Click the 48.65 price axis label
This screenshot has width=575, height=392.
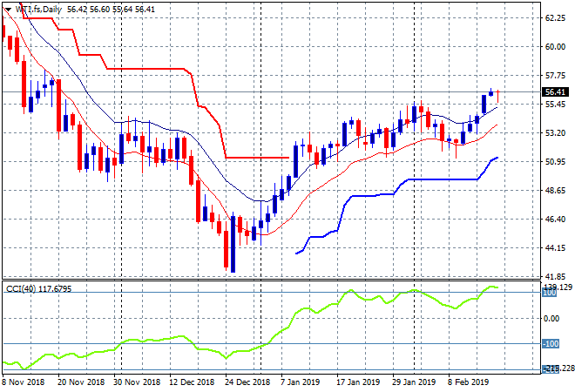coord(555,190)
